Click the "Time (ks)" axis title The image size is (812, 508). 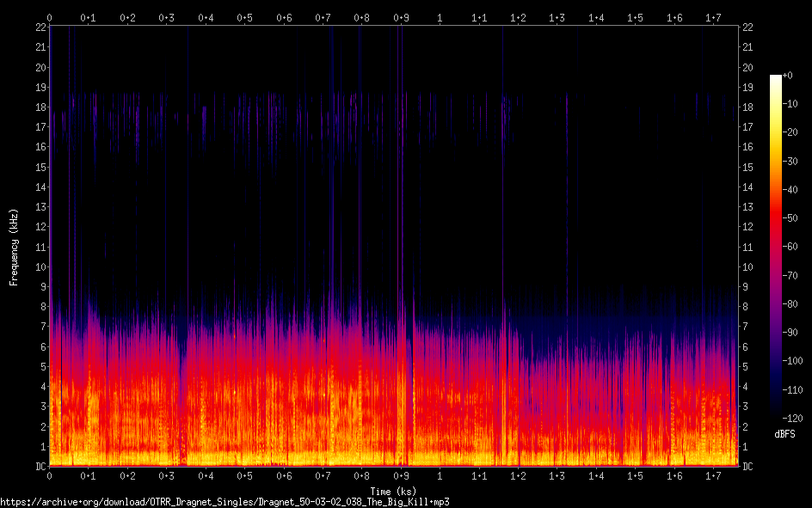(x=392, y=491)
